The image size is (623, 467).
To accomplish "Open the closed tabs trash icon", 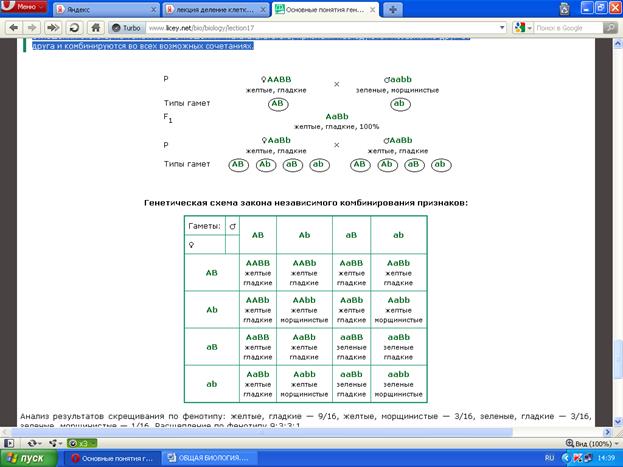I will point(564,9).
